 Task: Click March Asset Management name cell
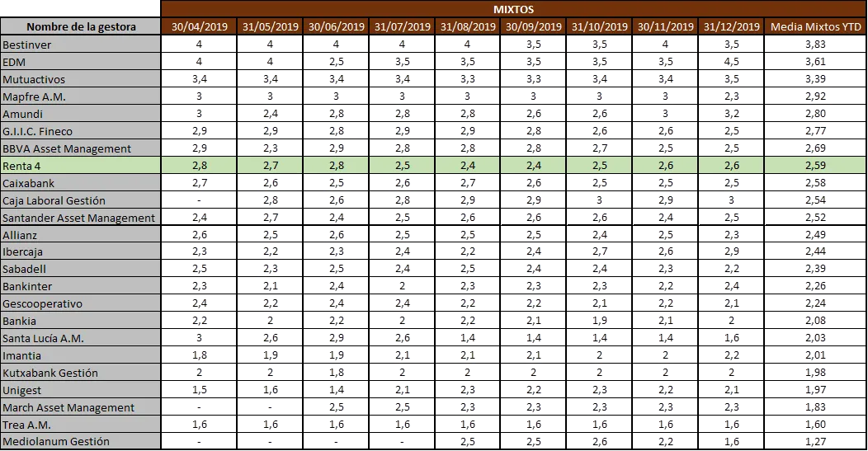(x=81, y=407)
